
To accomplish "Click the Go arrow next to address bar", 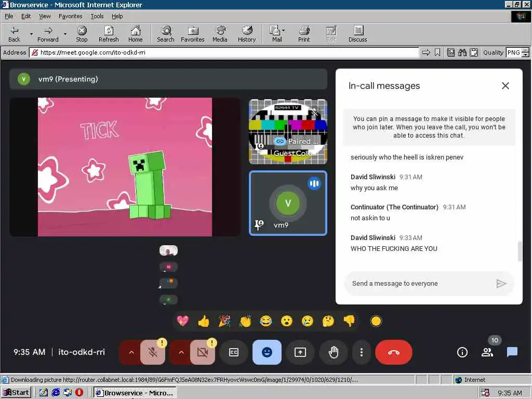I will [426, 52].
